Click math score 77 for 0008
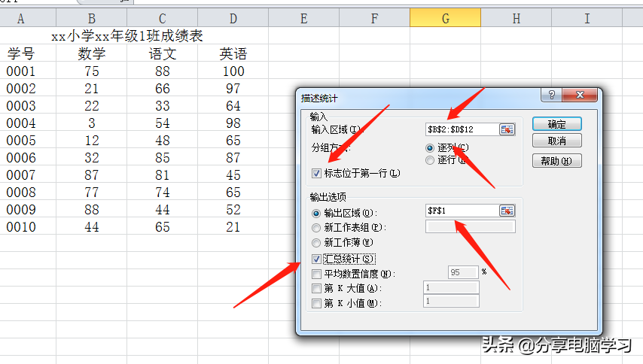The width and height of the screenshot is (643, 364). pyautogui.click(x=91, y=193)
